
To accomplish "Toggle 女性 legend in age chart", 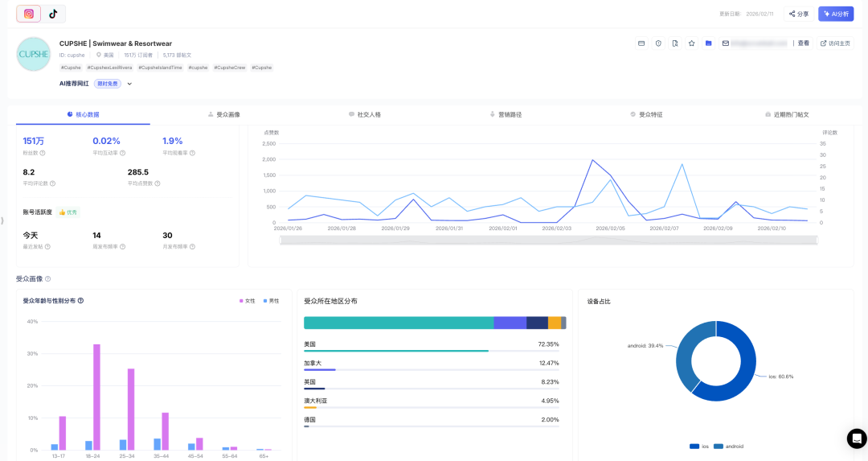I will point(247,301).
